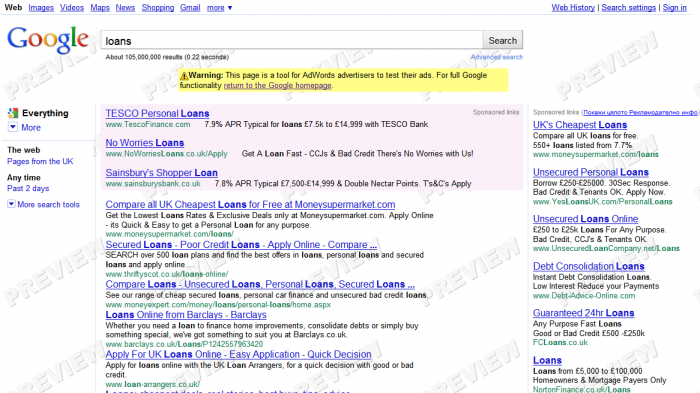Filter results to Past 2 days
Image resolution: width=700 pixels, height=393 pixels.
[28, 188]
